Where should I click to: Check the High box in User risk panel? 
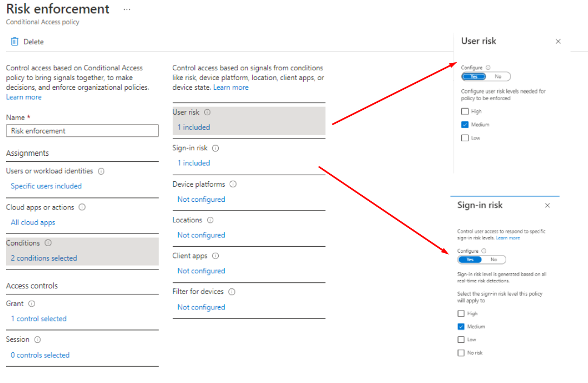465,111
